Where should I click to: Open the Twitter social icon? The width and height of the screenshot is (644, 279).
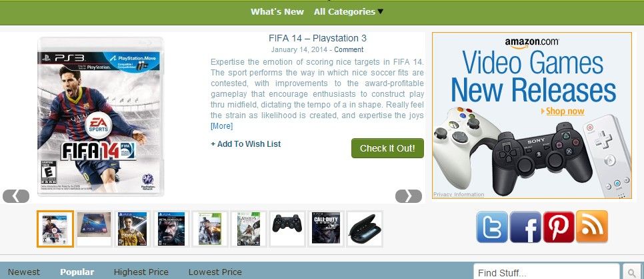pos(492,227)
